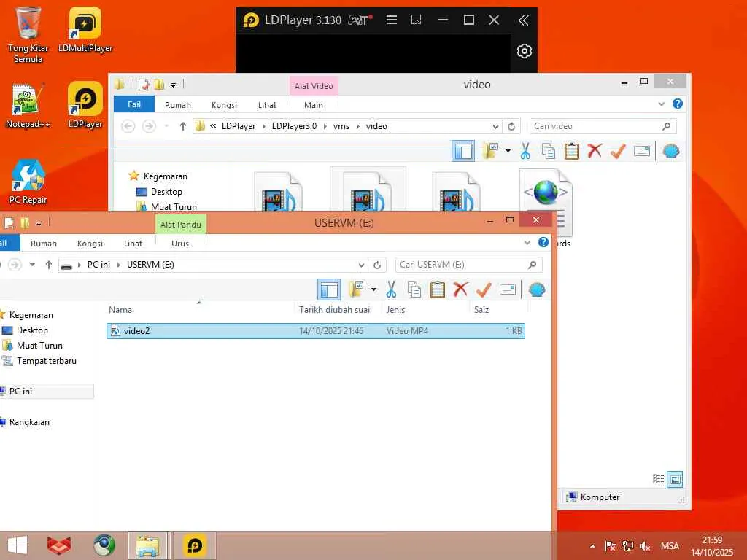747x560 pixels.
Task: Open address bar dropdown in video window
Action: point(495,126)
